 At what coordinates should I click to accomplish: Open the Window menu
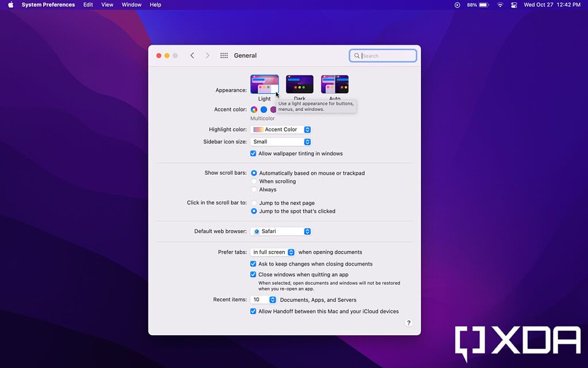131,5
